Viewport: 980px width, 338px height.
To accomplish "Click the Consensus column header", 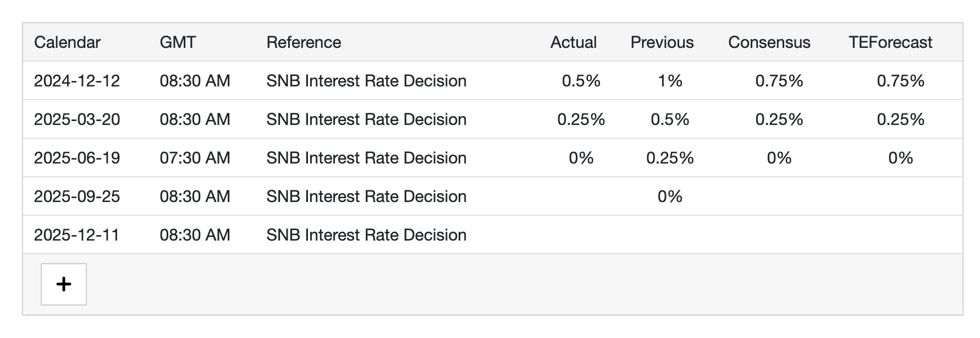I will click(769, 42).
